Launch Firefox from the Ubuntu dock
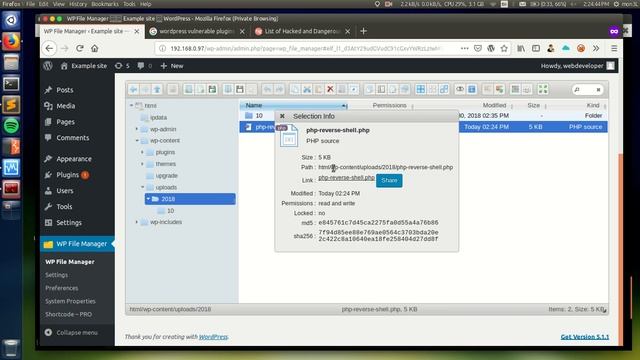 click(11, 42)
